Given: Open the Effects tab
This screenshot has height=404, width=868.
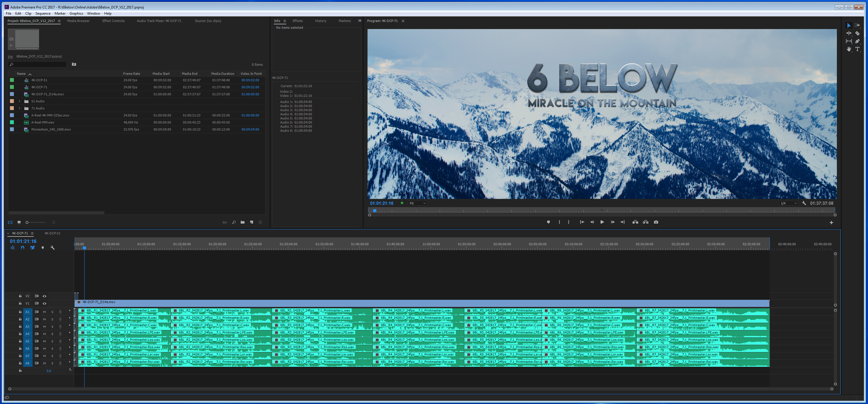Looking at the screenshot, I should pyautogui.click(x=298, y=21).
